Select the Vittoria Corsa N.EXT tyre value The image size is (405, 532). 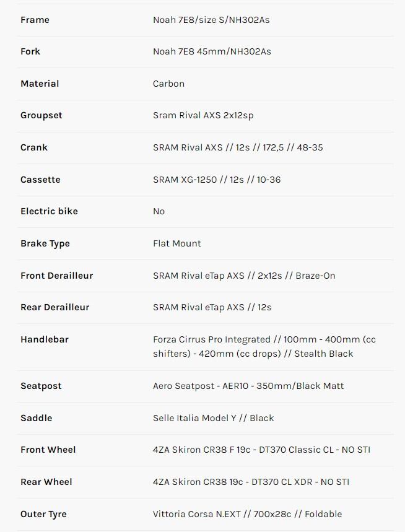247,514
